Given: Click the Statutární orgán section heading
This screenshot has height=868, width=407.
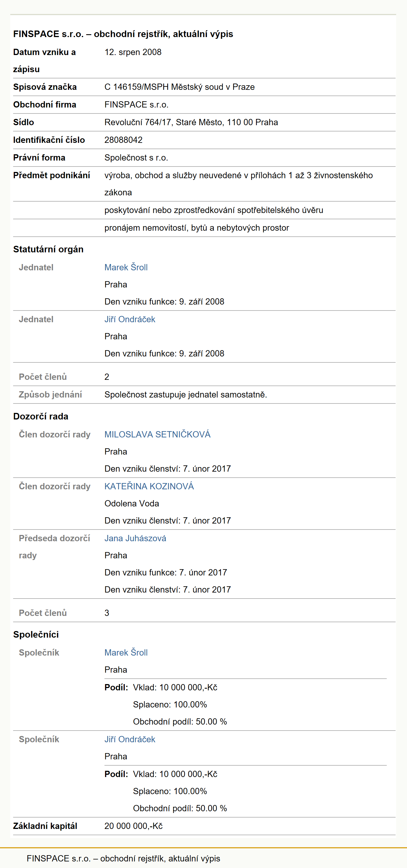Looking at the screenshot, I should tap(48, 249).
